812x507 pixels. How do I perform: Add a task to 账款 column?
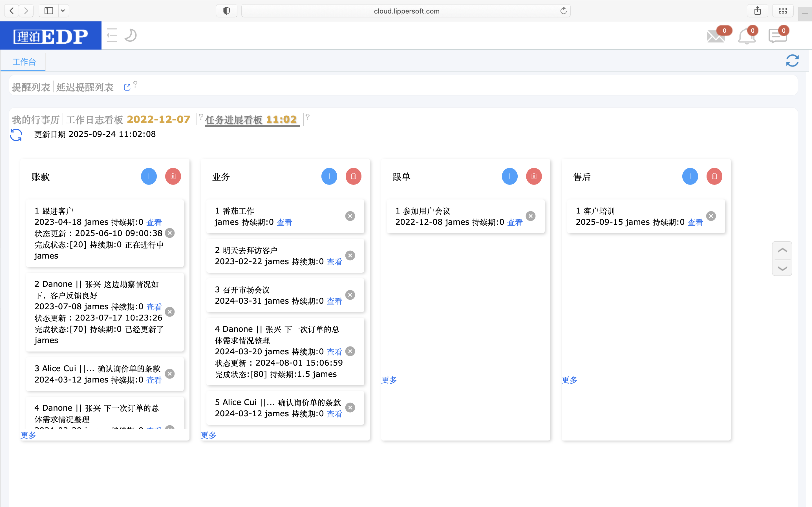pyautogui.click(x=149, y=176)
